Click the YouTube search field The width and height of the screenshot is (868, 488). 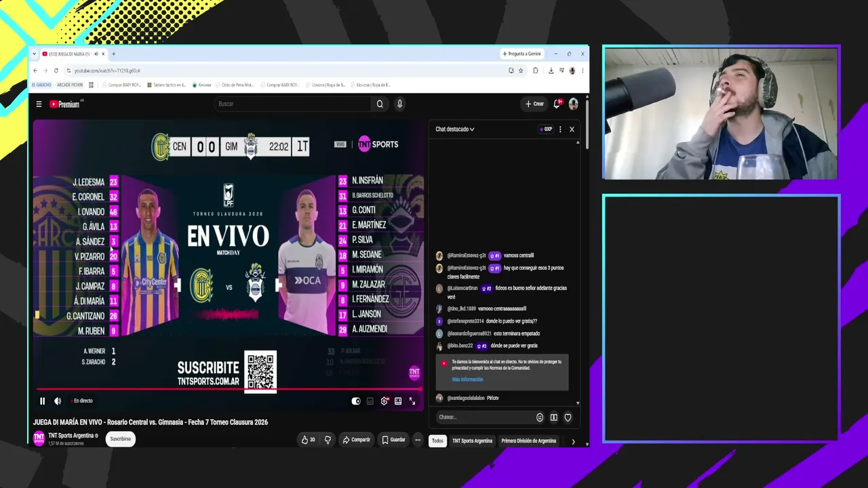(293, 104)
